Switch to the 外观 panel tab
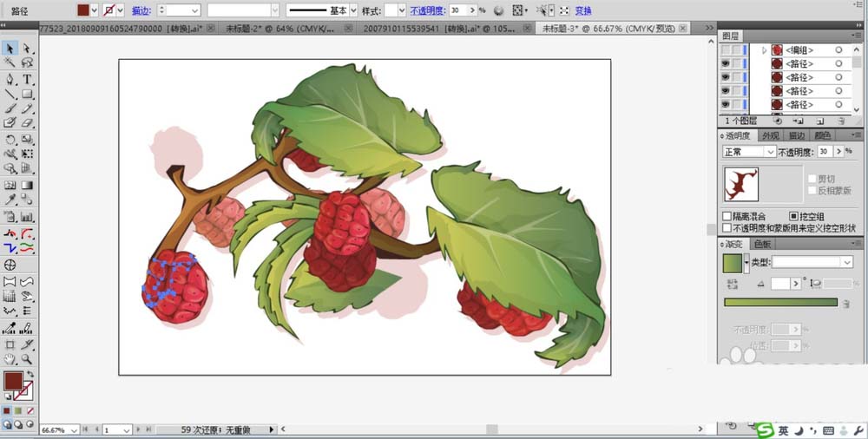868x439 pixels. coord(770,135)
